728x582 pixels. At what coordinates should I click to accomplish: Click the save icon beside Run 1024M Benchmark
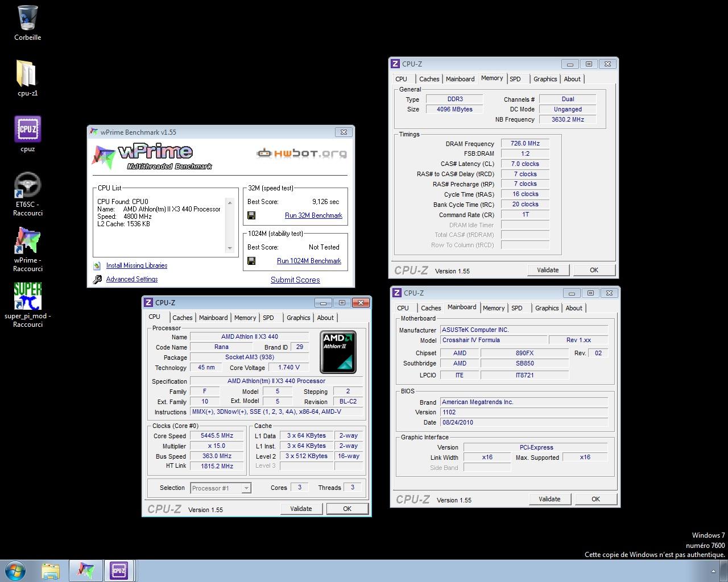[x=251, y=261]
